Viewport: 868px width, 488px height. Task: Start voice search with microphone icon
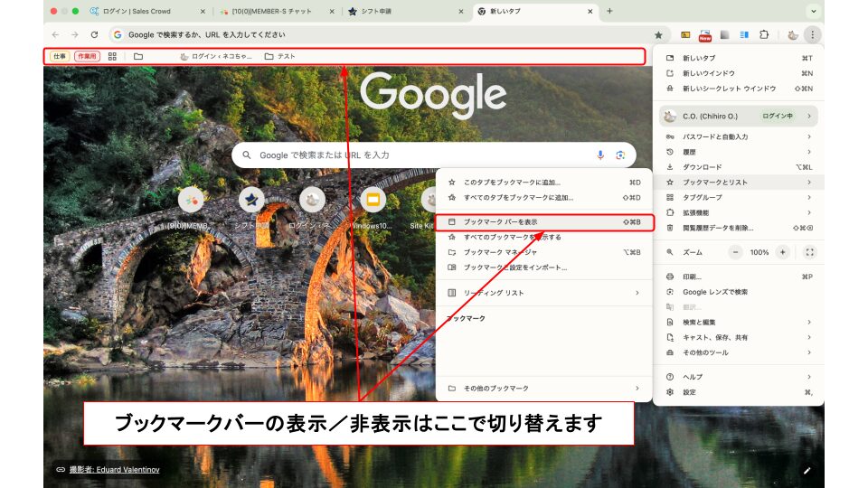pyautogui.click(x=600, y=155)
